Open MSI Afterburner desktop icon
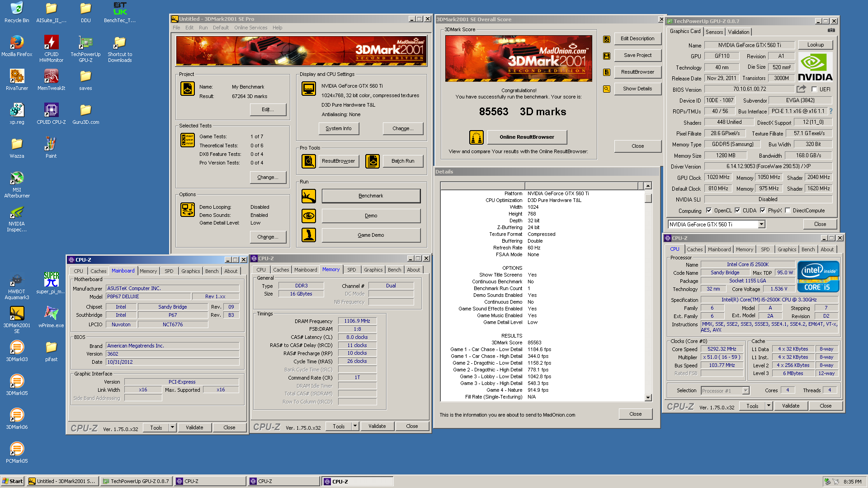Screen dimensions: 868x488 click(17, 184)
